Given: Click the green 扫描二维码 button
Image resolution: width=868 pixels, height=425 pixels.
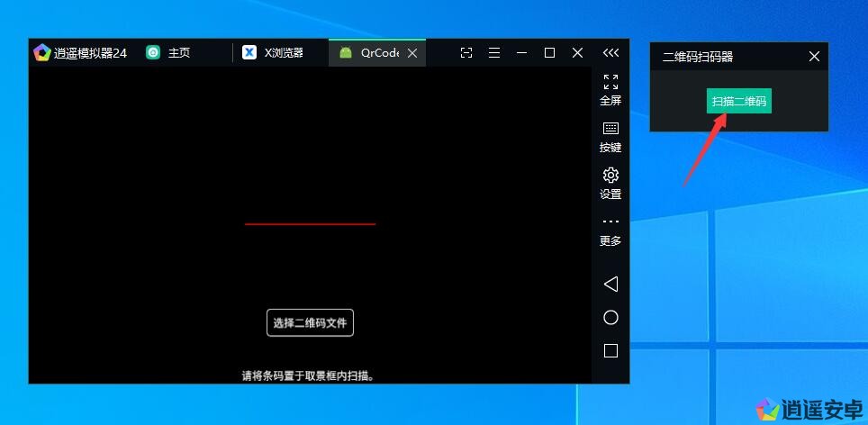Looking at the screenshot, I should (x=739, y=102).
